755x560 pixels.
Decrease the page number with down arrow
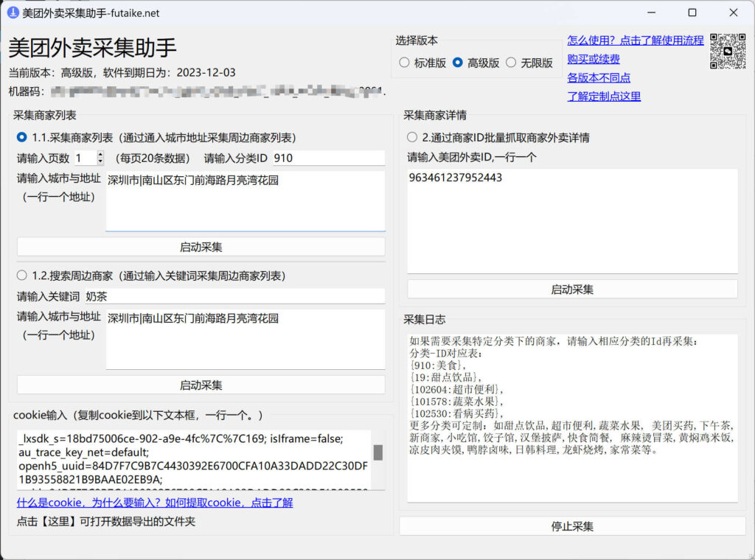100,161
